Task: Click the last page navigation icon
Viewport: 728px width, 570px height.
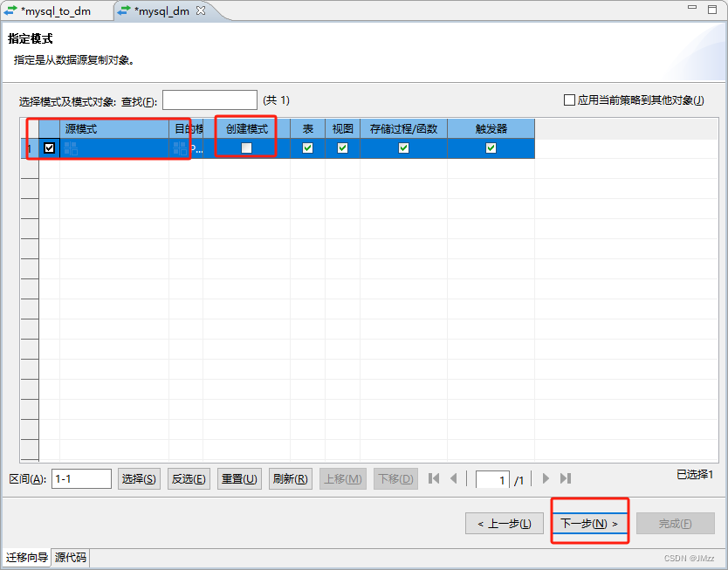Action: click(x=564, y=478)
